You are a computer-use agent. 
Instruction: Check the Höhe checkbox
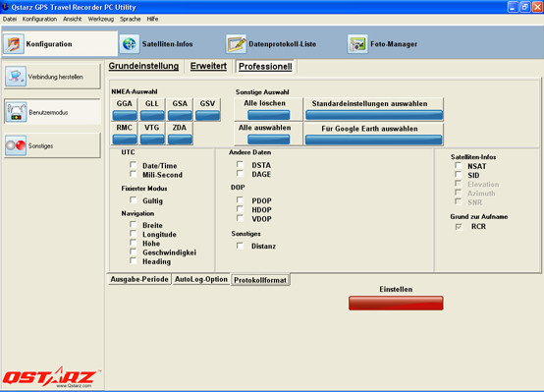point(134,243)
